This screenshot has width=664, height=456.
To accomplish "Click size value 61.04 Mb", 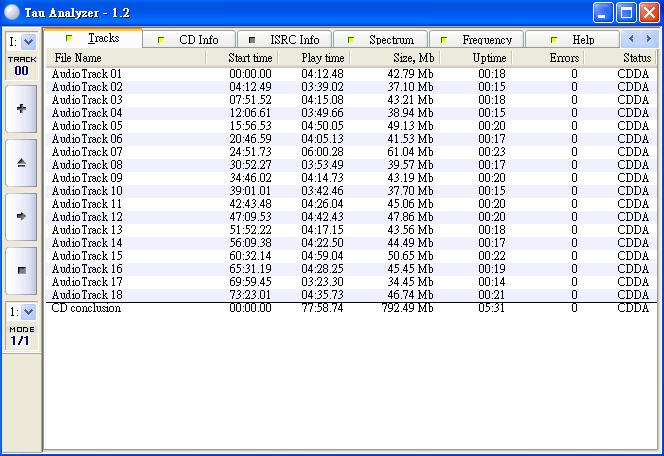I will pyautogui.click(x=410, y=152).
